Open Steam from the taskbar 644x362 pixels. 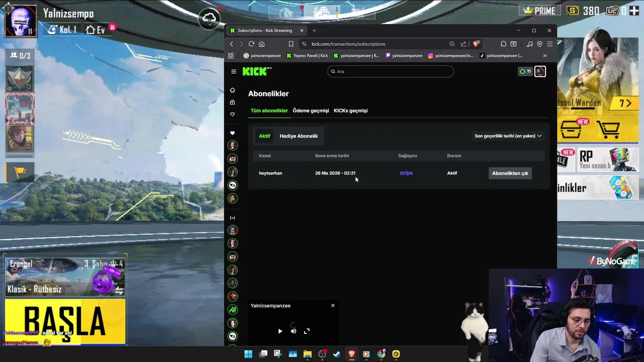[337, 354]
